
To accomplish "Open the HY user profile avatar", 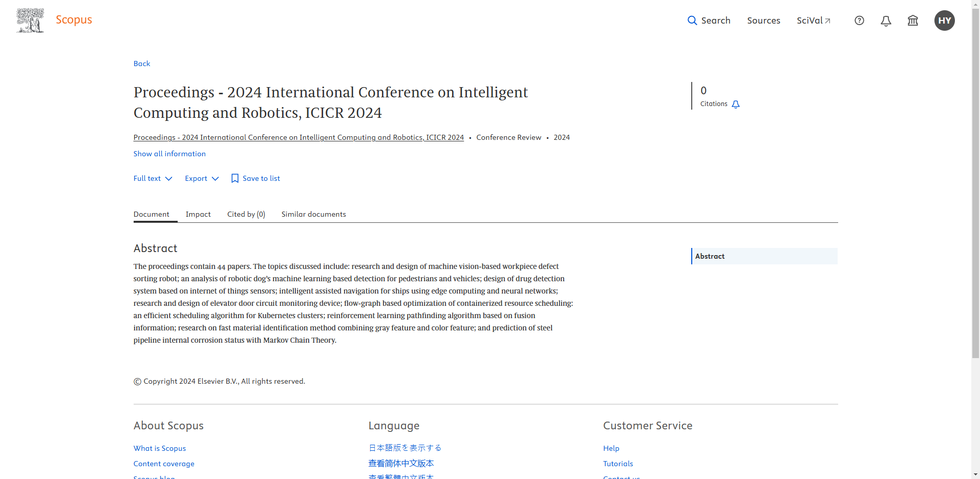I will pos(944,20).
